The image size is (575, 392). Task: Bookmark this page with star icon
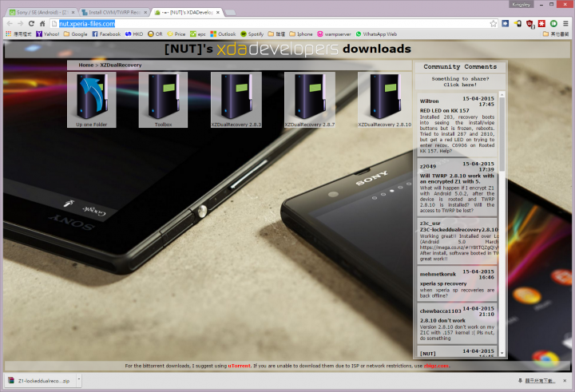point(494,23)
